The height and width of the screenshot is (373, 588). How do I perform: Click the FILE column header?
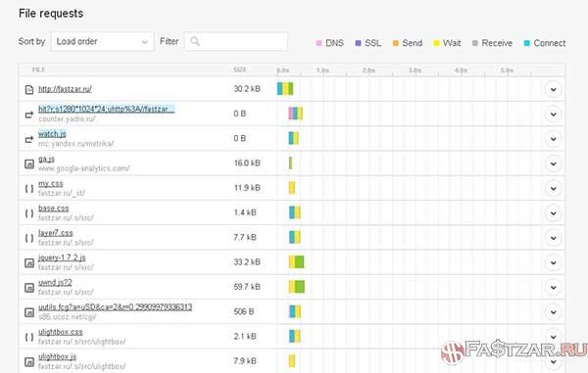[38, 70]
